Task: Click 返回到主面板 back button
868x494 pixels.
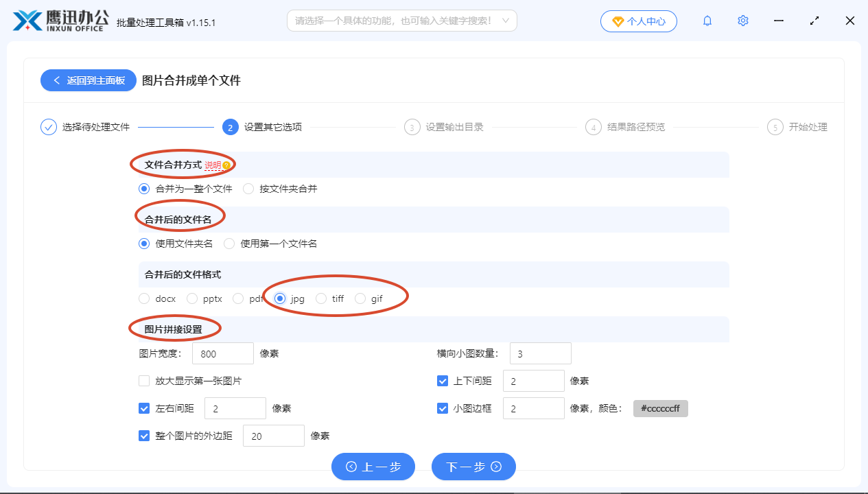Action: click(89, 80)
